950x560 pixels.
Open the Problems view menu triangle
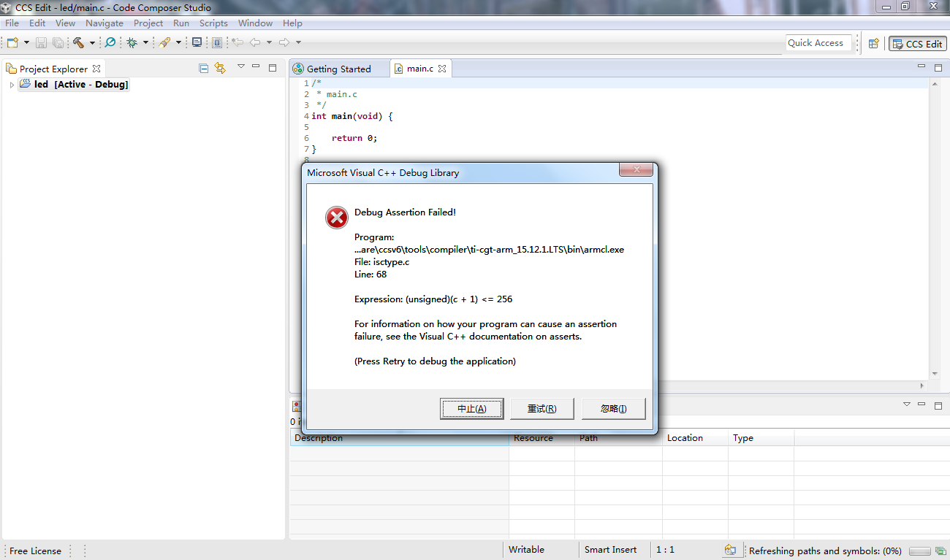click(907, 404)
